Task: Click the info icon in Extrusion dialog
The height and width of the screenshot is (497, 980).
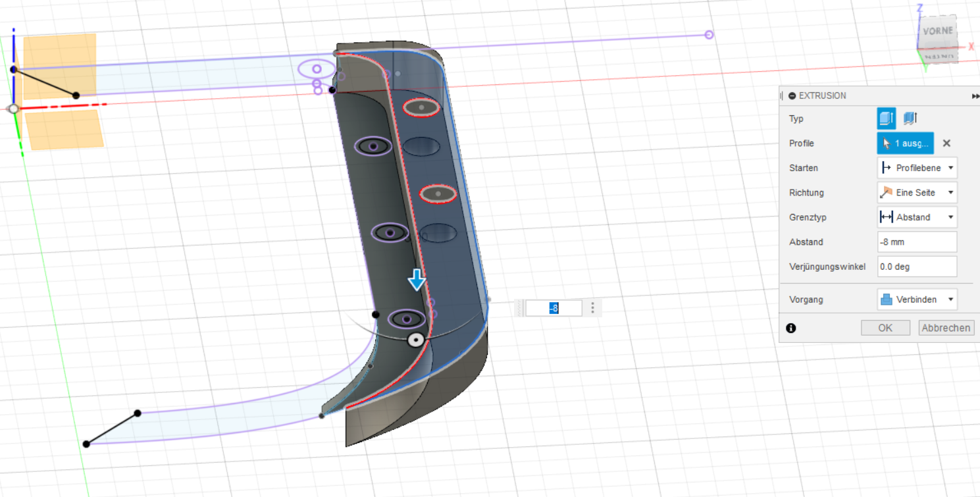Action: (x=790, y=328)
